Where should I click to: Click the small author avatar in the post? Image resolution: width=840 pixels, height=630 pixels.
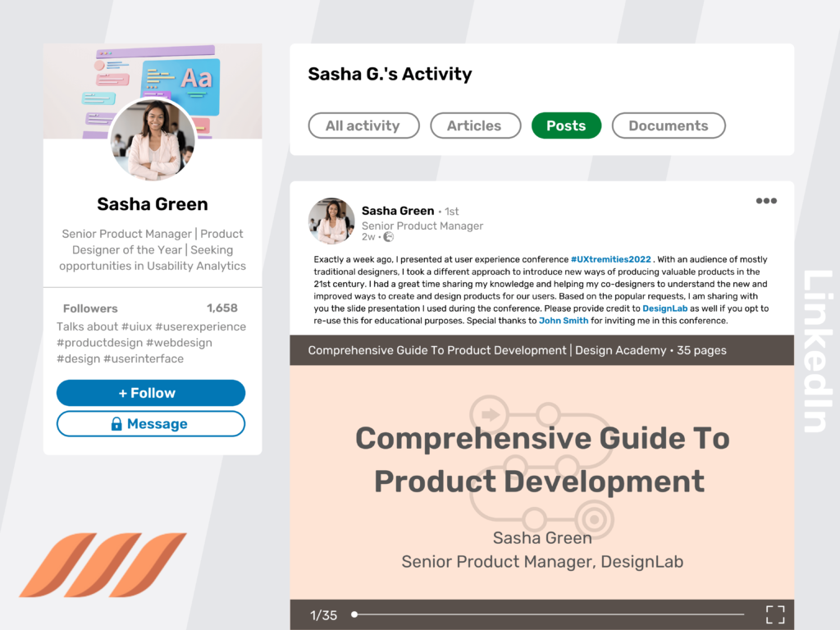coord(331,221)
